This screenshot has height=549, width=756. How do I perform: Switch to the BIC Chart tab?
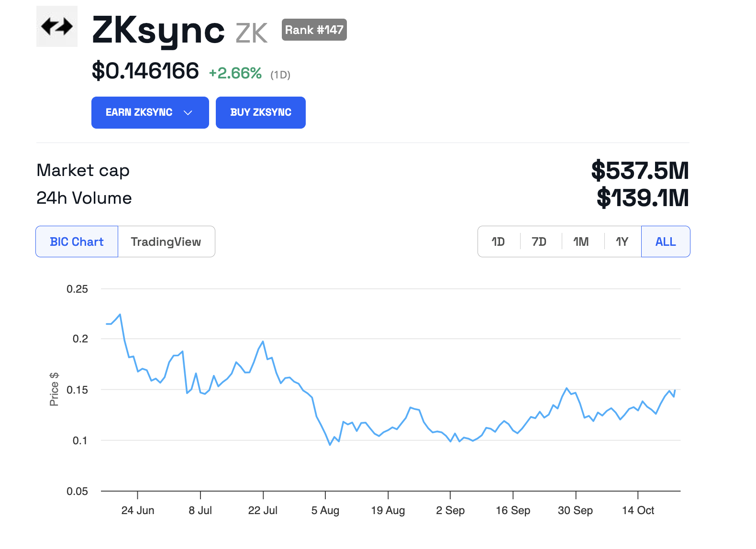click(x=77, y=242)
